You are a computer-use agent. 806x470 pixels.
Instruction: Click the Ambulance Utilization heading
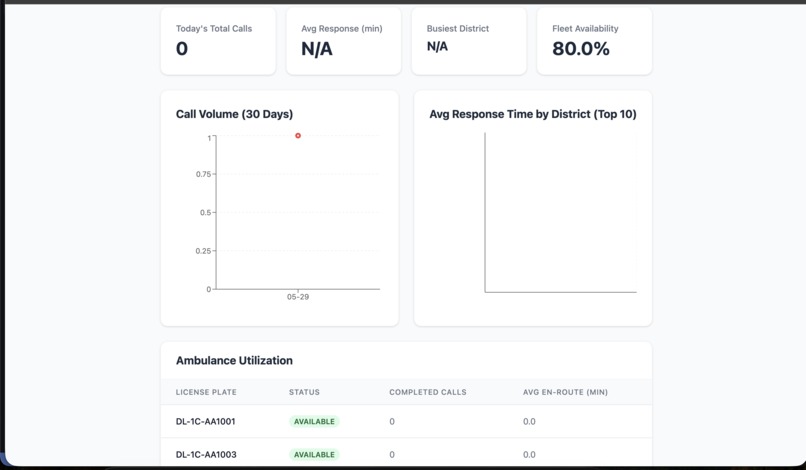click(x=234, y=360)
